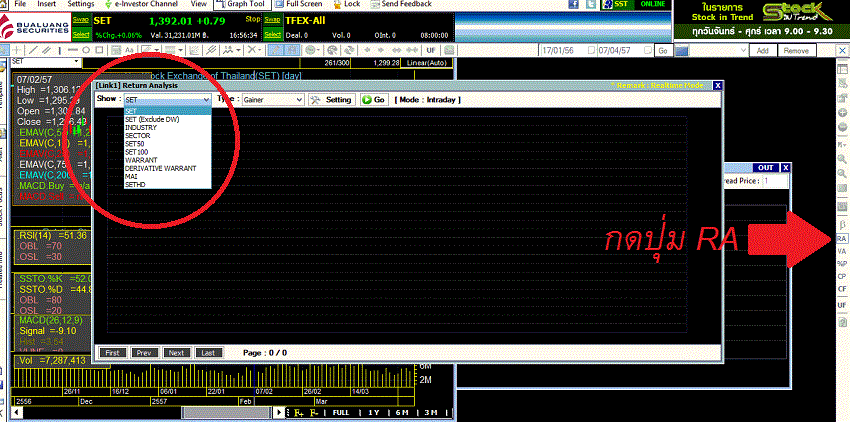This screenshot has height=422, width=850.
Task: Open the View menu
Action: click(x=199, y=4)
